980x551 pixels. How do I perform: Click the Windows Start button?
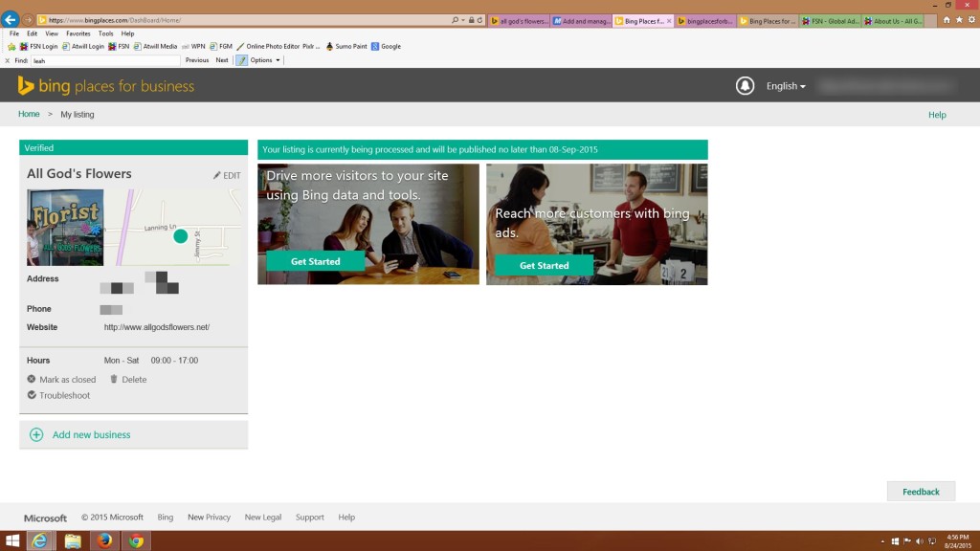11,541
